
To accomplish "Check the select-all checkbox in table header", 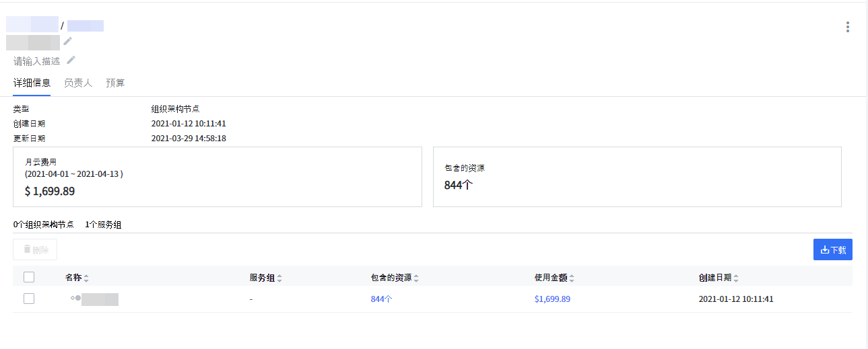I will (x=29, y=277).
